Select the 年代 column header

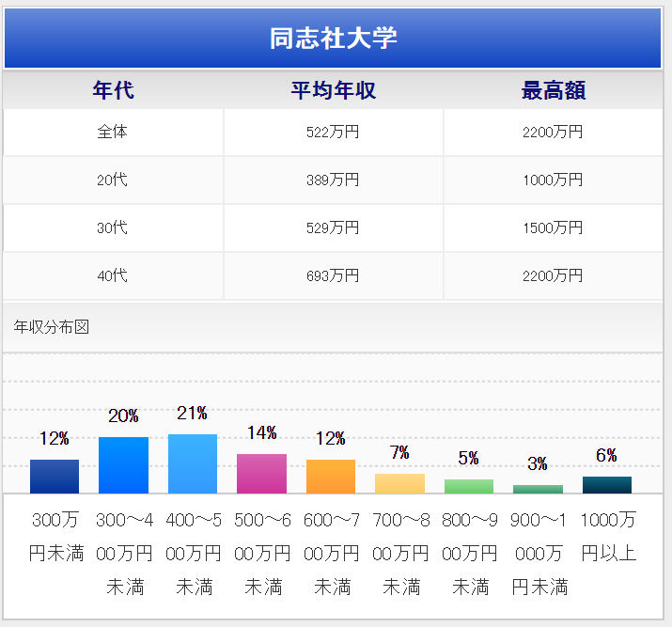(113, 90)
